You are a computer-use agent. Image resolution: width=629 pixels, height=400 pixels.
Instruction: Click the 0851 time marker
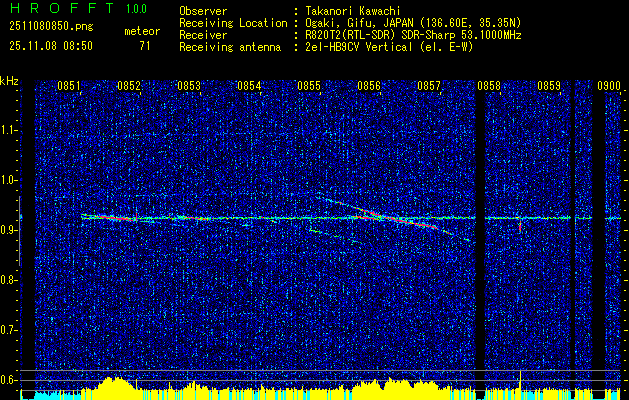pos(69,86)
